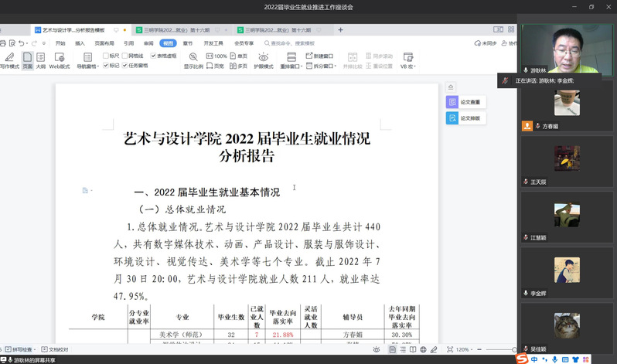Click Sogou input method logo icon
617x364 pixels.
click(522, 359)
